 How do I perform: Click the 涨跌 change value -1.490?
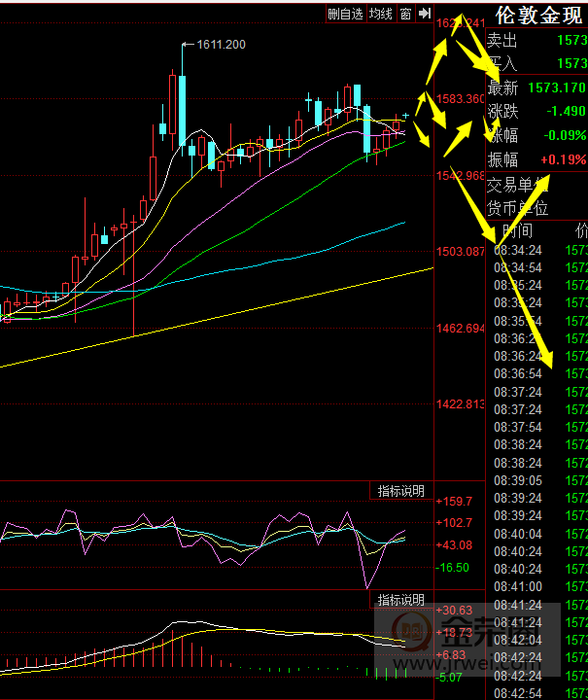[x=565, y=112]
